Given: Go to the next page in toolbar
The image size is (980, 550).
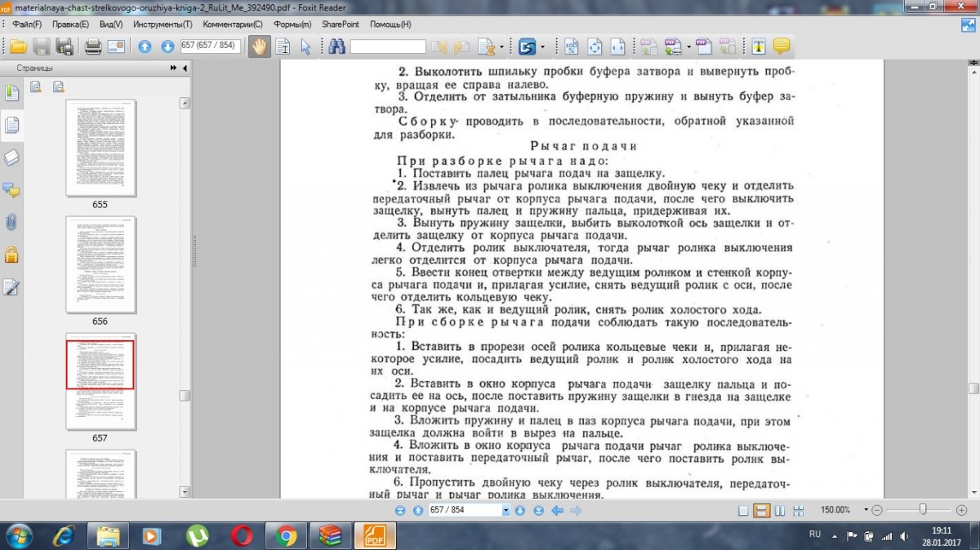Looking at the screenshot, I should coord(167,47).
